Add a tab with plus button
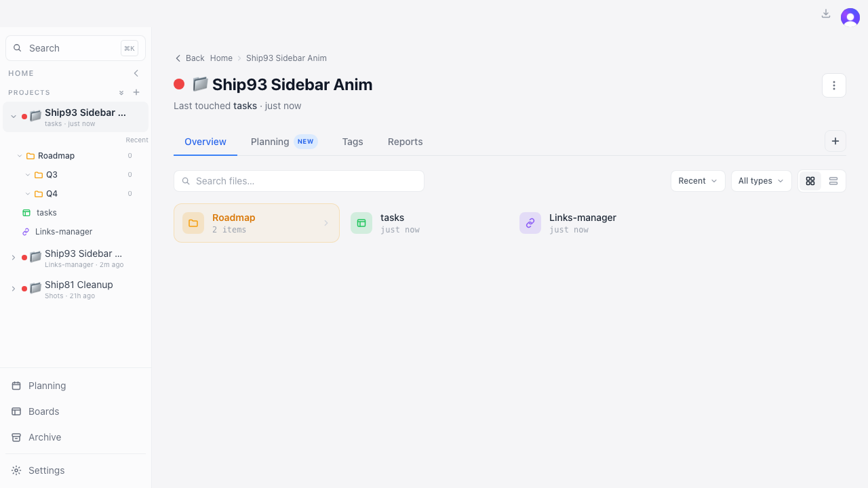Image resolution: width=868 pixels, height=488 pixels. coord(835,141)
